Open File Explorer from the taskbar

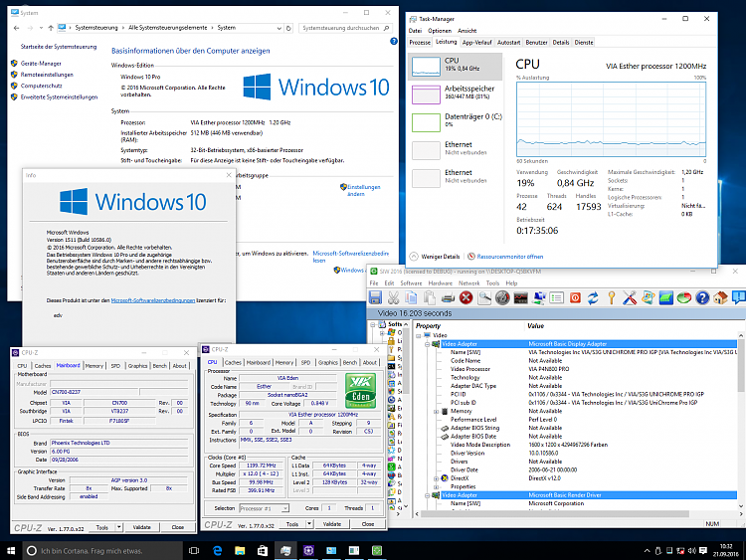click(240, 550)
